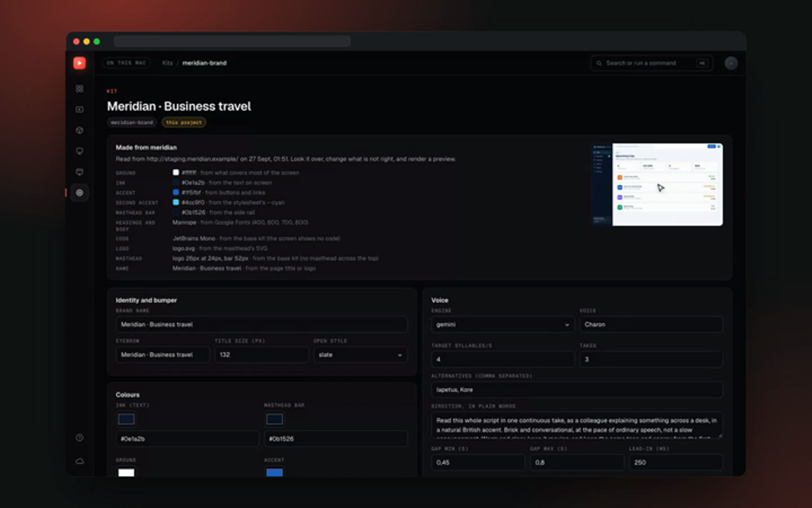Click the browser address bar

pyautogui.click(x=232, y=41)
